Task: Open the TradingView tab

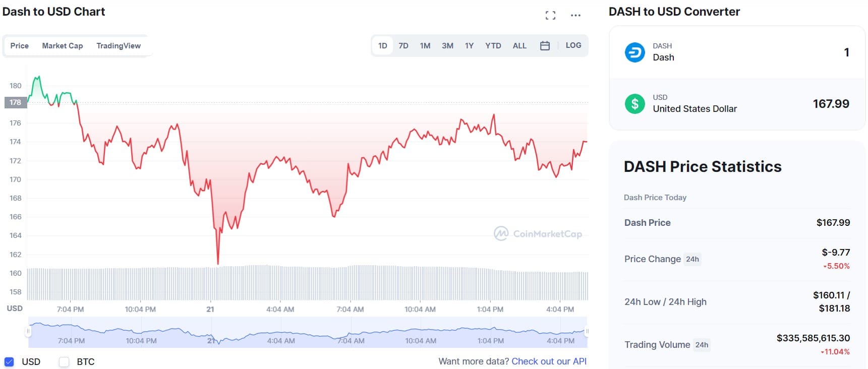Action: (119, 46)
